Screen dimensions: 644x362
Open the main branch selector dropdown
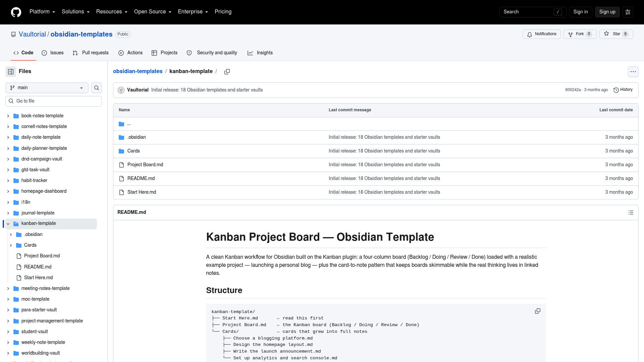click(47, 88)
